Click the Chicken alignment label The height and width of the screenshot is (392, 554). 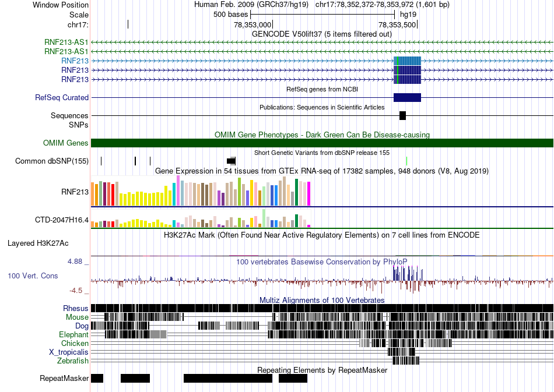(75, 343)
